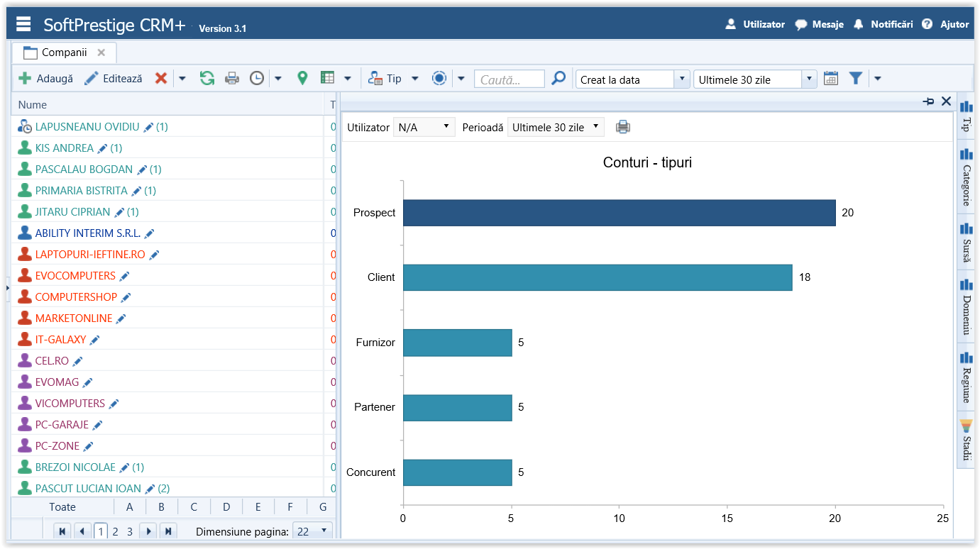Click the green map location pin icon
The height and width of the screenshot is (549, 980).
302,79
